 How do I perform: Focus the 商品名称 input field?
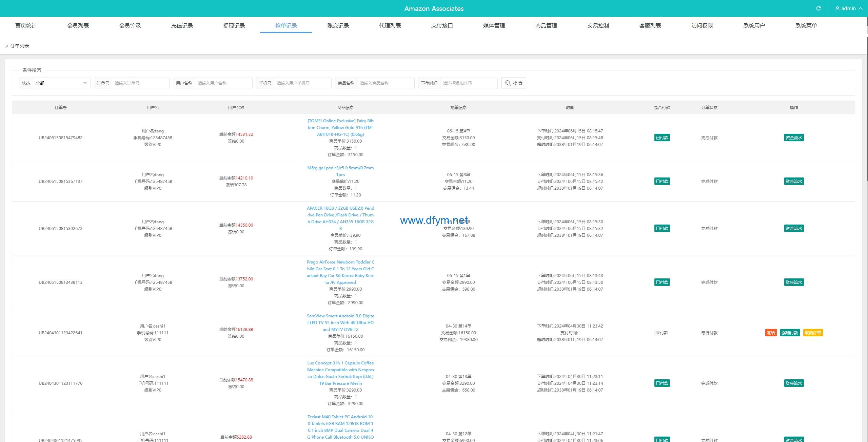386,83
